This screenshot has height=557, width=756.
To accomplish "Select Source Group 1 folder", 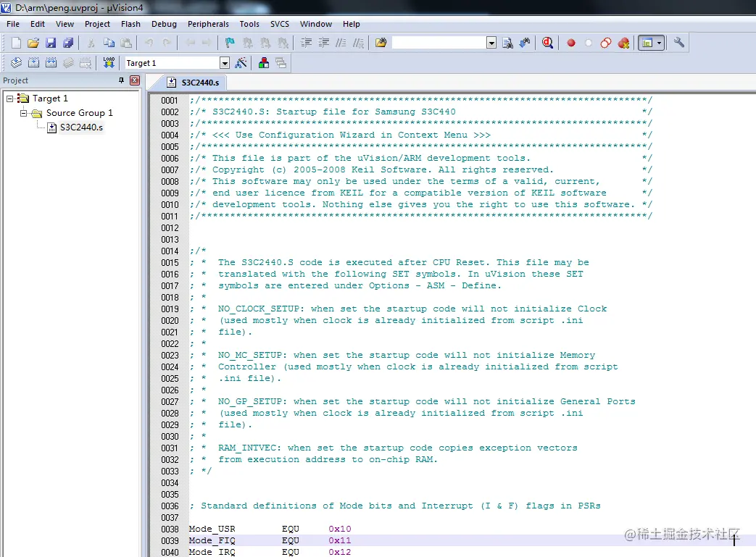I will [x=80, y=113].
